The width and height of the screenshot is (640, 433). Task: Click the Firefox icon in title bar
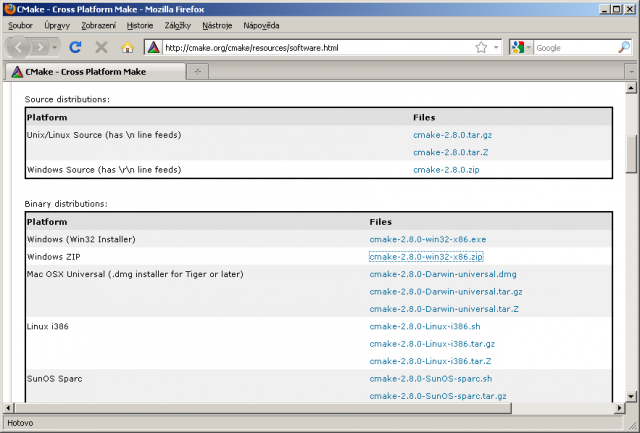pos(10,9)
